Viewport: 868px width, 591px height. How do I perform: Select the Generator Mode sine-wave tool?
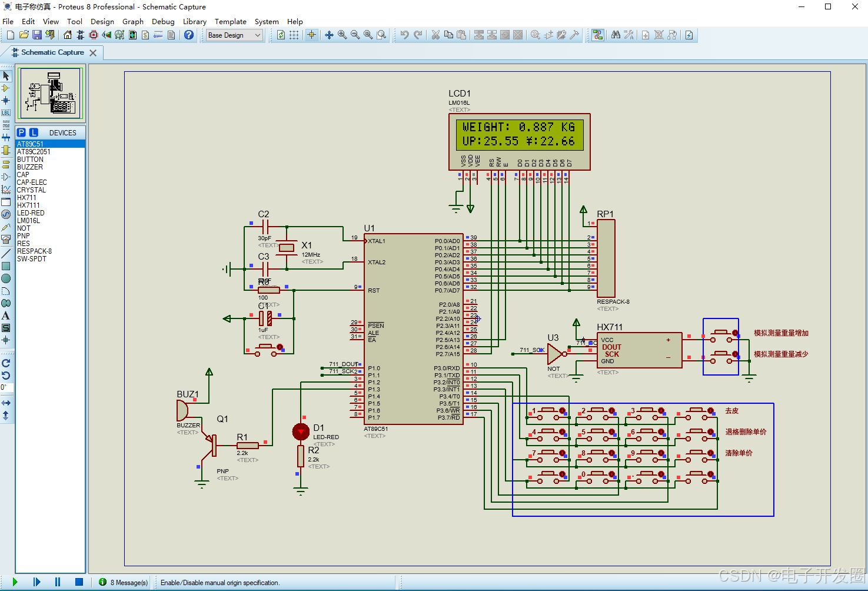point(6,214)
